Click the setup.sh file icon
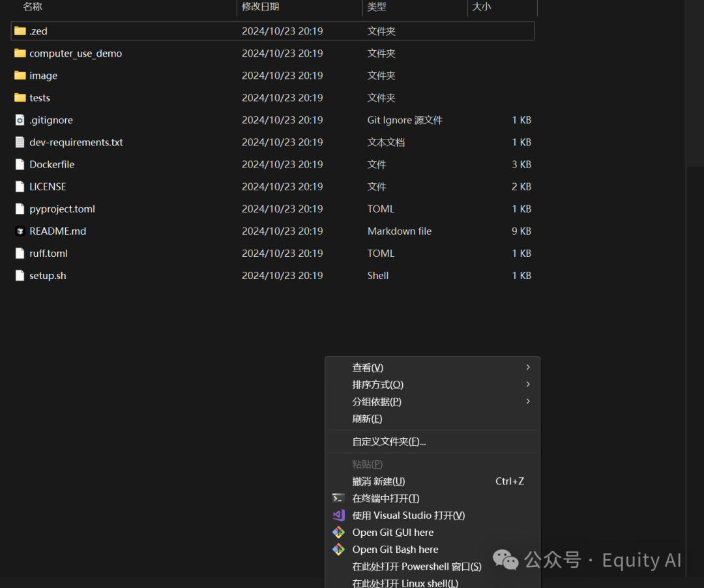Screen dimensions: 704x588 (20, 276)
